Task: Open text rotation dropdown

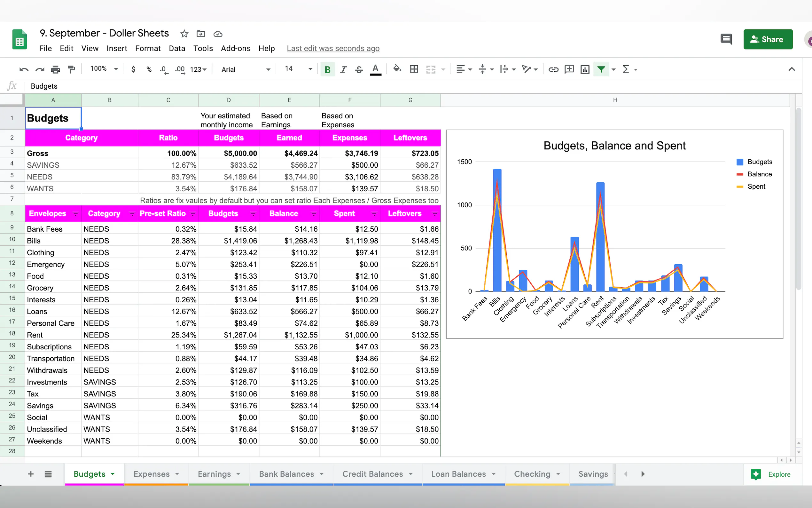Action: [530, 69]
